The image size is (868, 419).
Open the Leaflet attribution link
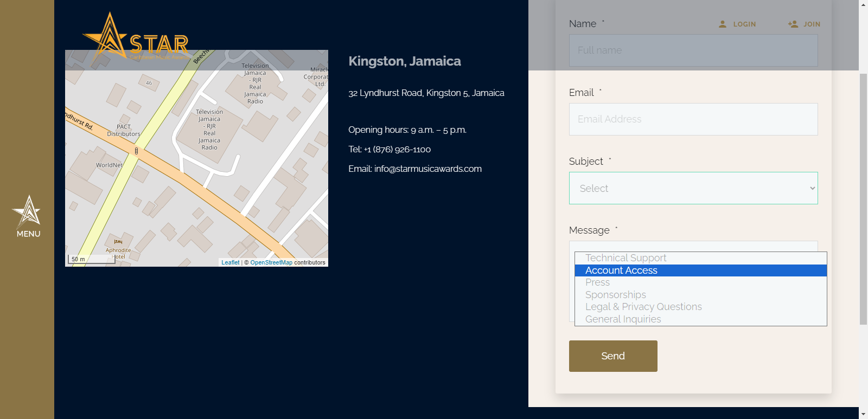pos(230,262)
